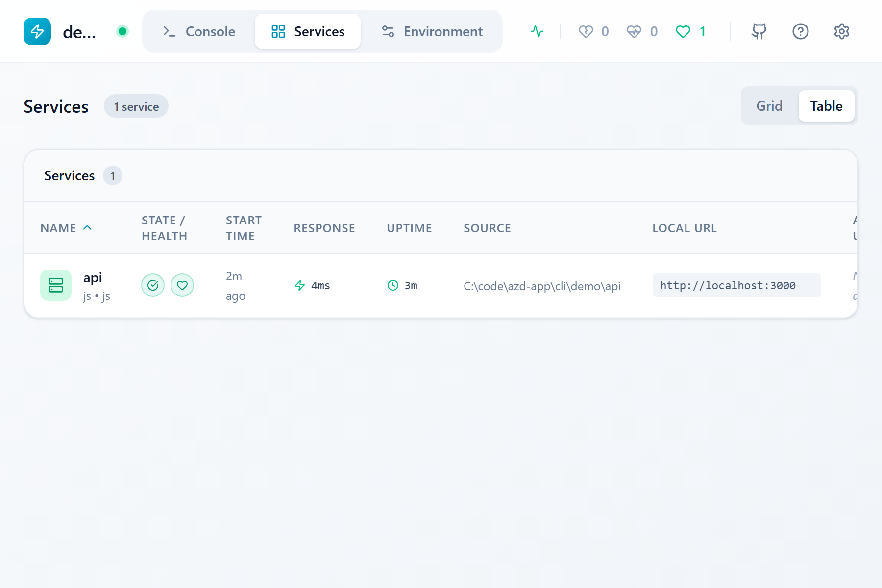Click the green healthy services heart icon
The height and width of the screenshot is (588, 882).
tap(682, 31)
